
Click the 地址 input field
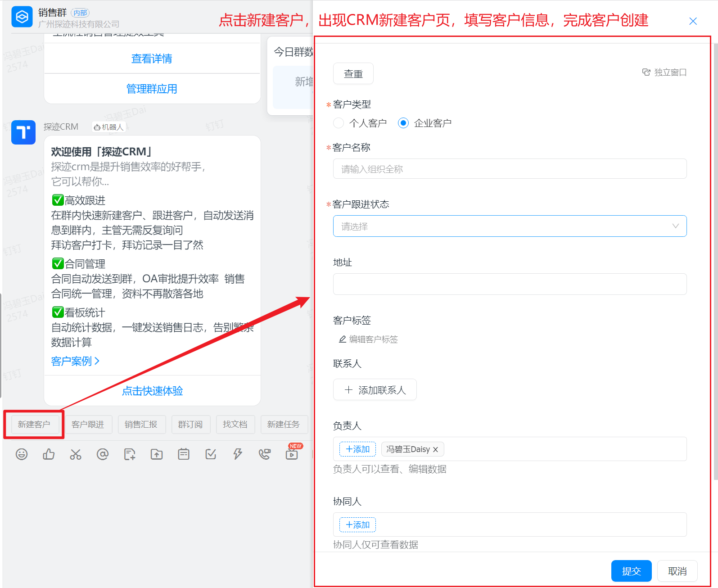510,284
